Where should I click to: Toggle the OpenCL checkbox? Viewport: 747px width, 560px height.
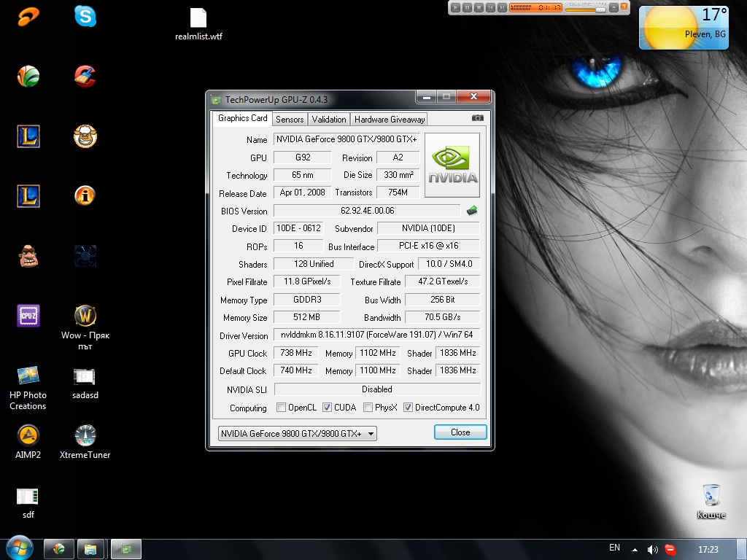point(281,408)
